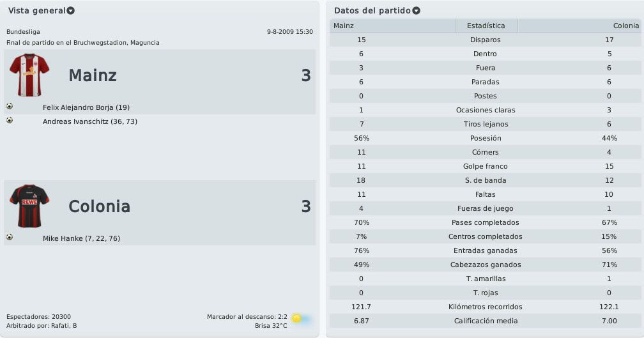Select the Posesión statistics row

pos(485,138)
